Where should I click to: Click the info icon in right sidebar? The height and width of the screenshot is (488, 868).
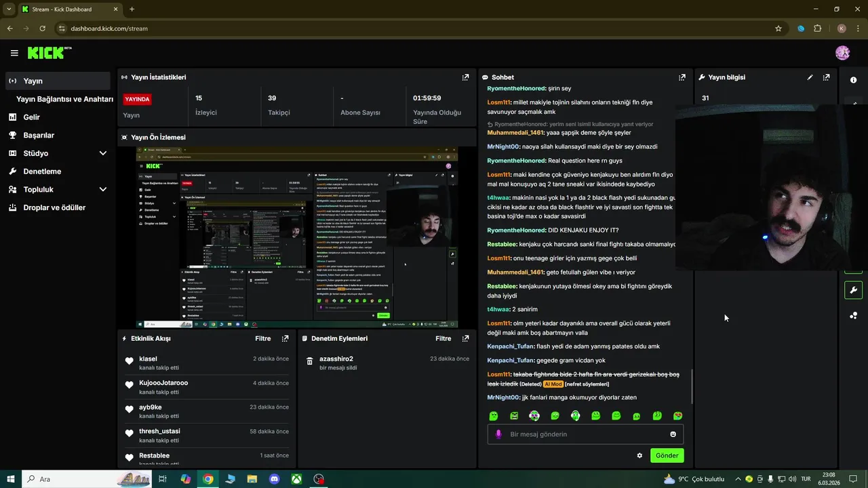tap(853, 80)
